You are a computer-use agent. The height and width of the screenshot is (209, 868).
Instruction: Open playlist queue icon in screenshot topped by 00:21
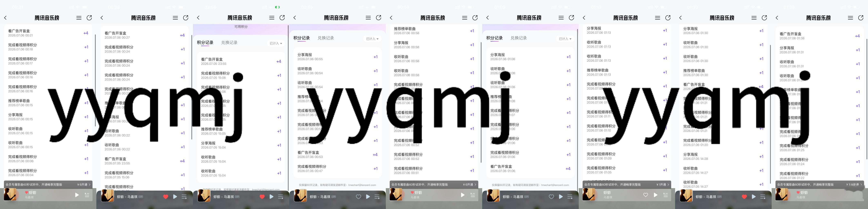coord(87,195)
